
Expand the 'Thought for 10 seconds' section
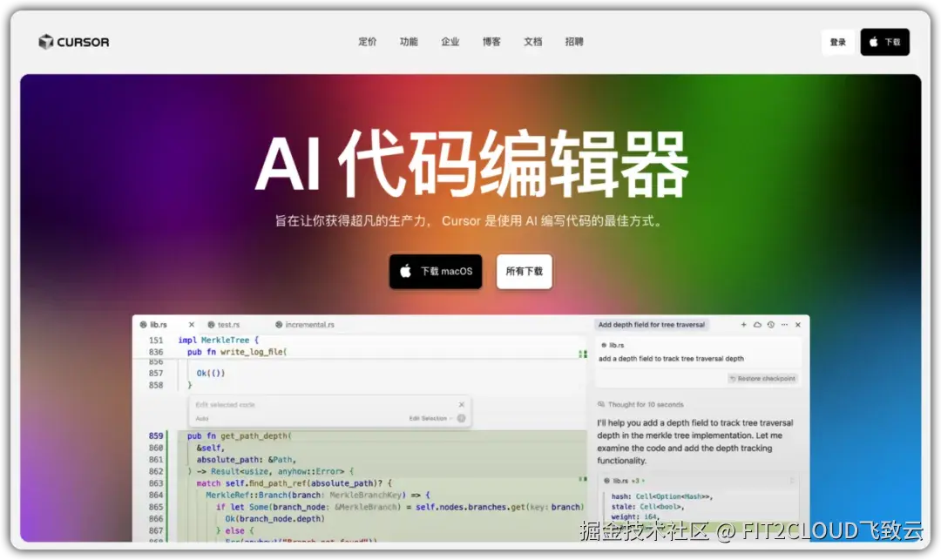641,405
